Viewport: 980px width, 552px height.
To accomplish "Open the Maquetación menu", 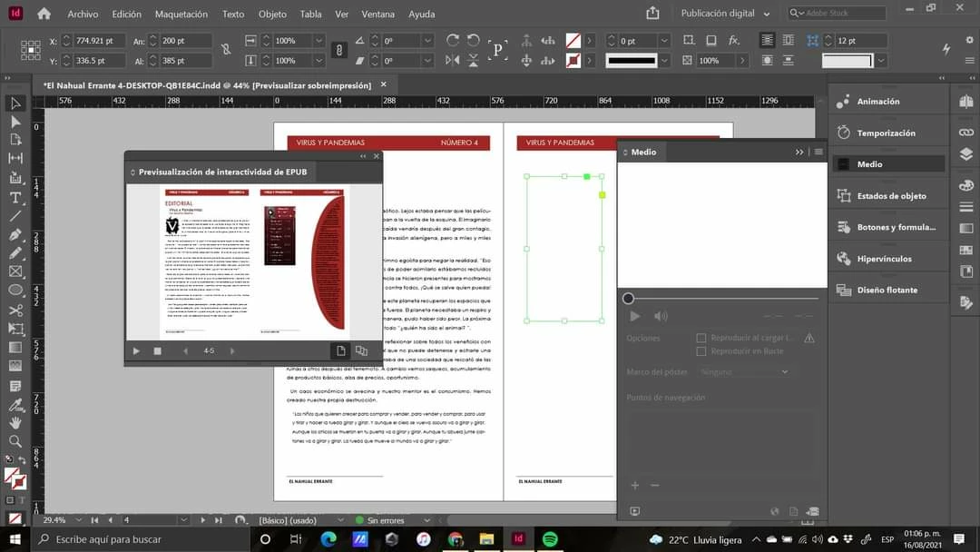I will click(x=181, y=14).
